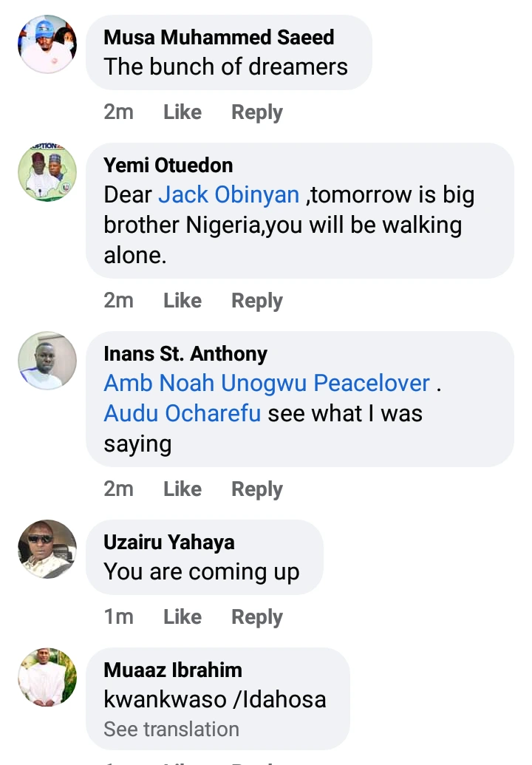Viewport: 532px width, 765px height.
Task: Open the Uzairu Yahaya name link
Action: (169, 542)
